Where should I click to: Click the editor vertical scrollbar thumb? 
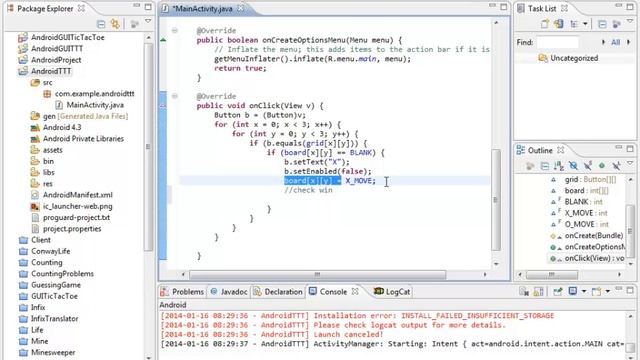point(496,200)
